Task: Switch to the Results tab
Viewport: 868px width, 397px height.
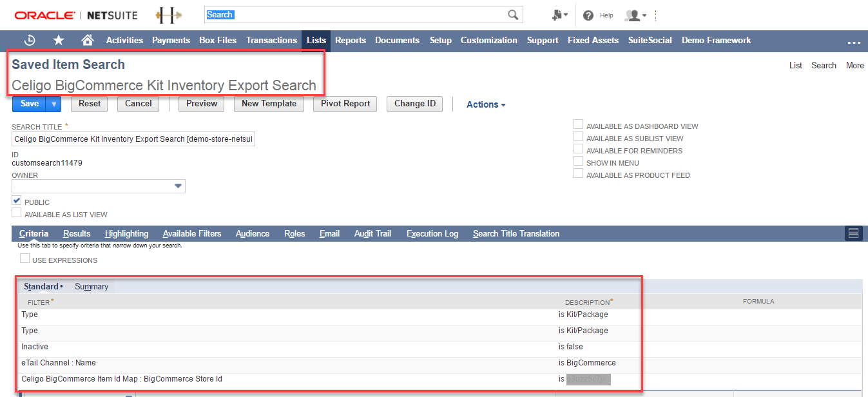Action: [77, 233]
